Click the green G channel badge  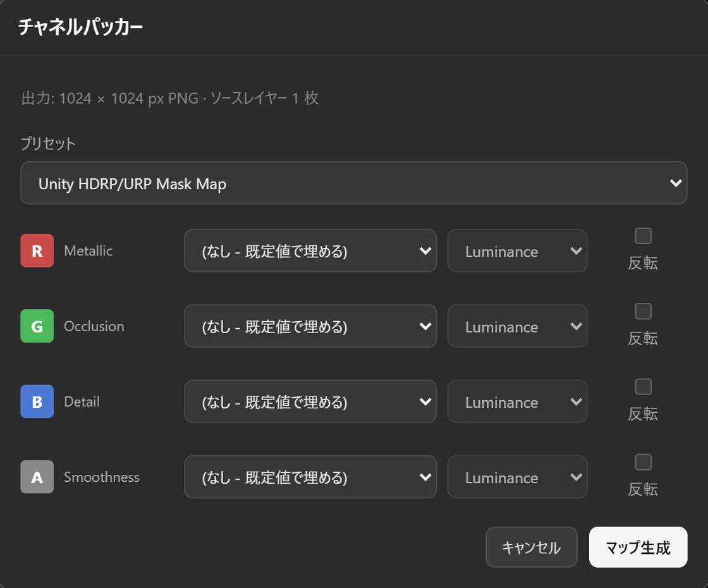click(x=37, y=326)
